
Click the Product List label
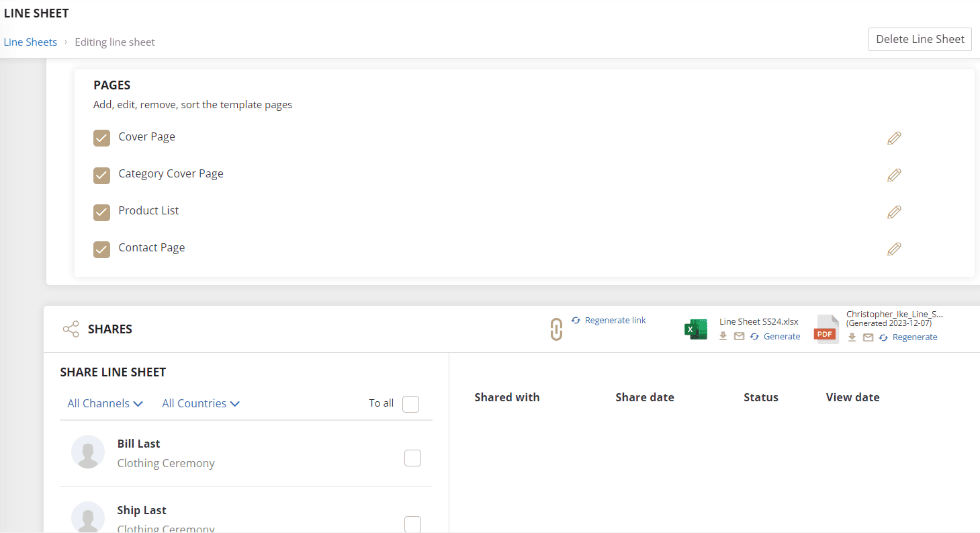148,210
